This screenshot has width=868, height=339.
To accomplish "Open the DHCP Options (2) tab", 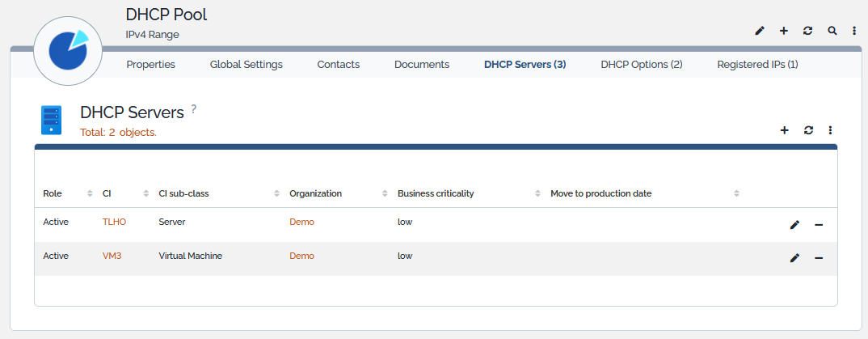I will click(641, 64).
